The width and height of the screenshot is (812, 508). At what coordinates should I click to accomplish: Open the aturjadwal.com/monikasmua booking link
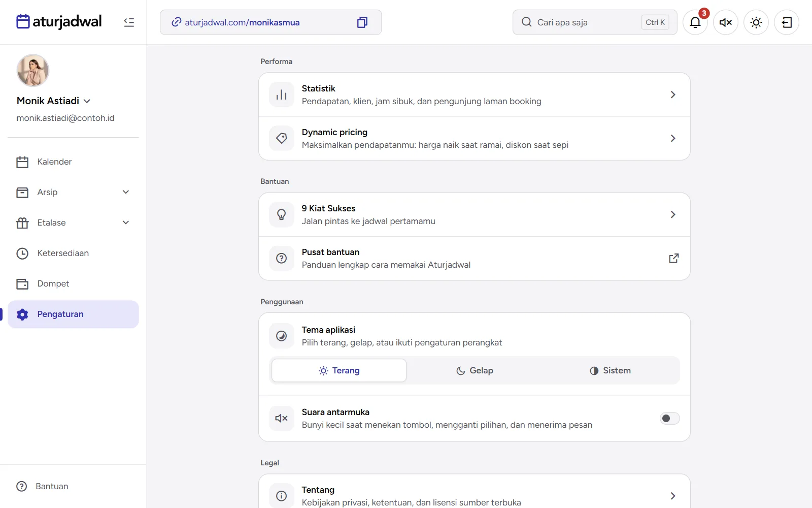pyautogui.click(x=242, y=22)
